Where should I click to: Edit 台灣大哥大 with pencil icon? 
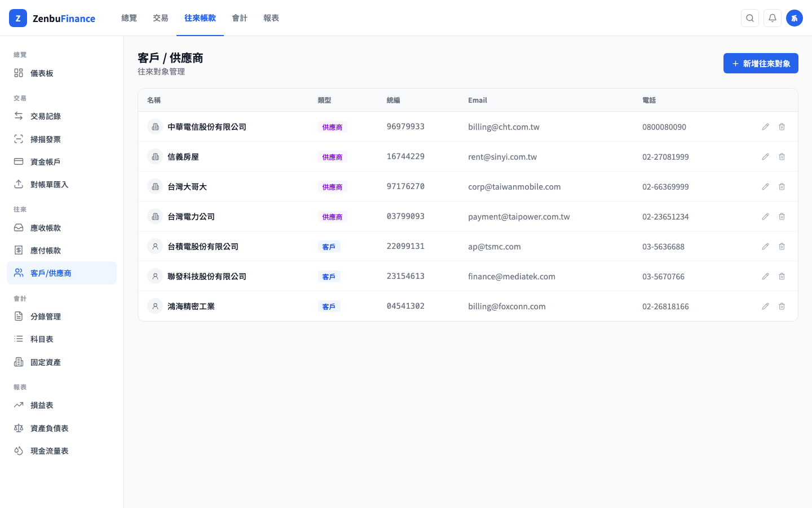[x=765, y=187]
